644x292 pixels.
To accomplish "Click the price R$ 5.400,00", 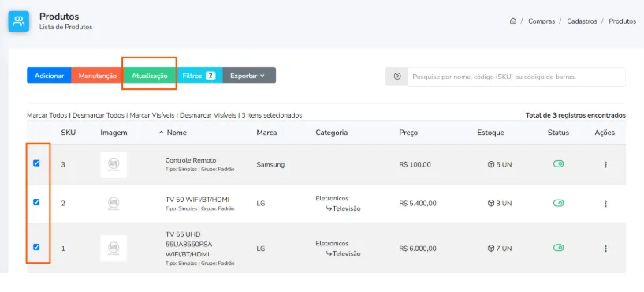I will pyautogui.click(x=418, y=203).
